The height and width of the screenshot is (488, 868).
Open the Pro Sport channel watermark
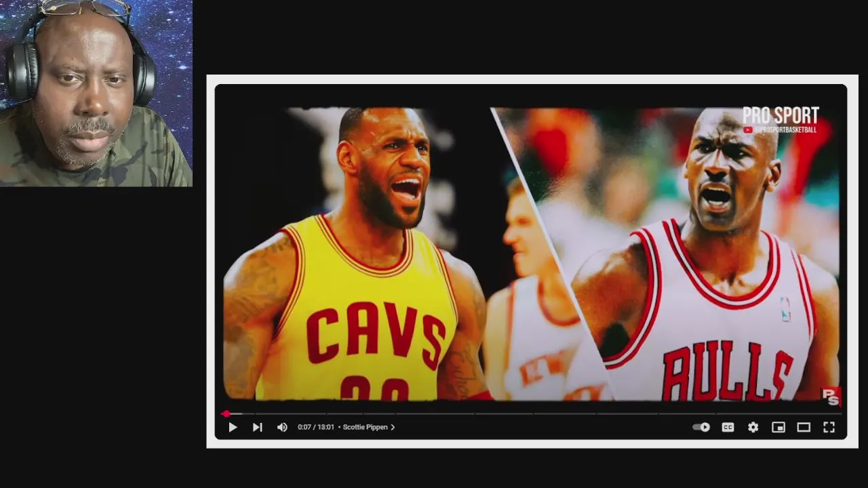tap(781, 120)
